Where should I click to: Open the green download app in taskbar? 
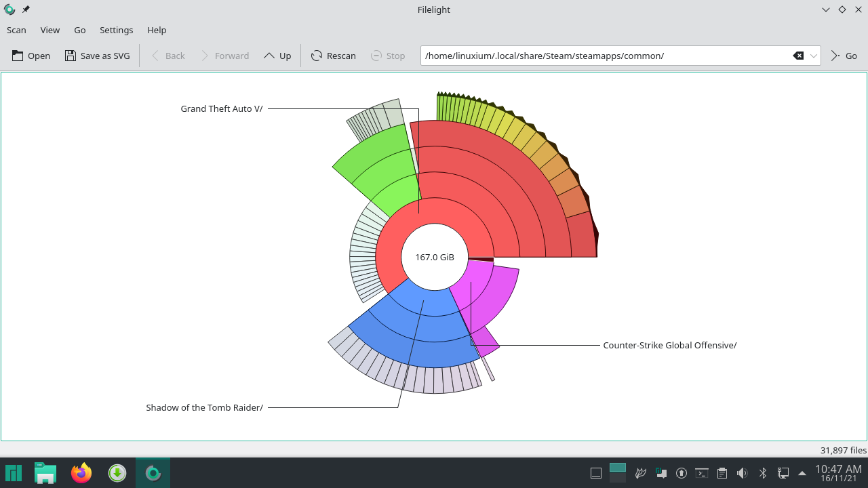pyautogui.click(x=117, y=473)
